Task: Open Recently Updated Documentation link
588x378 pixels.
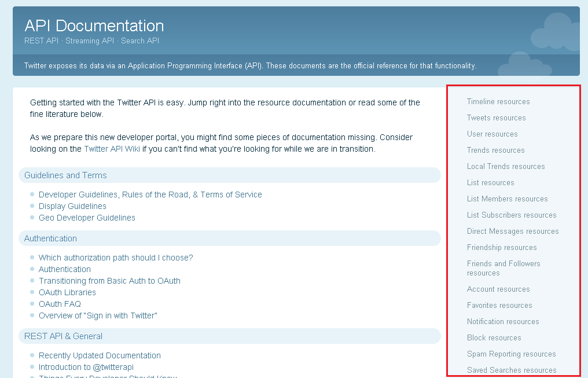Action: point(100,356)
